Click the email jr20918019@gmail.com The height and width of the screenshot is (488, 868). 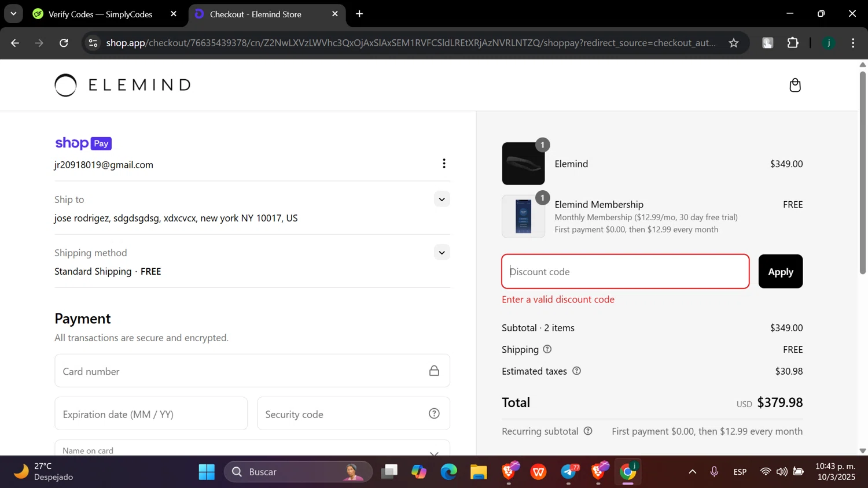(x=104, y=165)
